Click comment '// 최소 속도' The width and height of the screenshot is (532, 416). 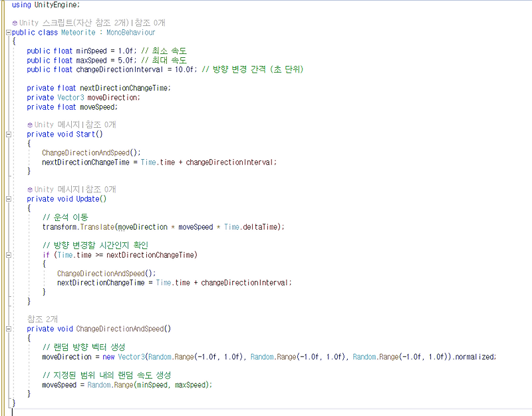click(x=164, y=51)
